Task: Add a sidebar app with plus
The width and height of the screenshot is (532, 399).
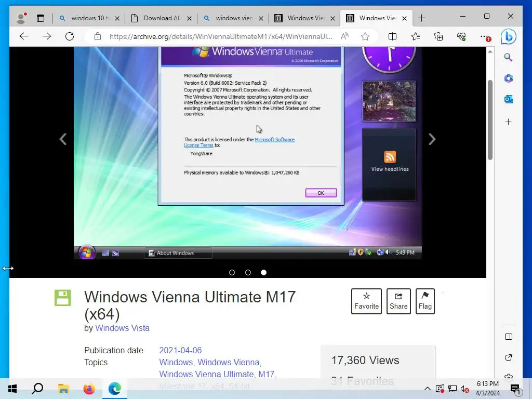Action: pos(508,122)
